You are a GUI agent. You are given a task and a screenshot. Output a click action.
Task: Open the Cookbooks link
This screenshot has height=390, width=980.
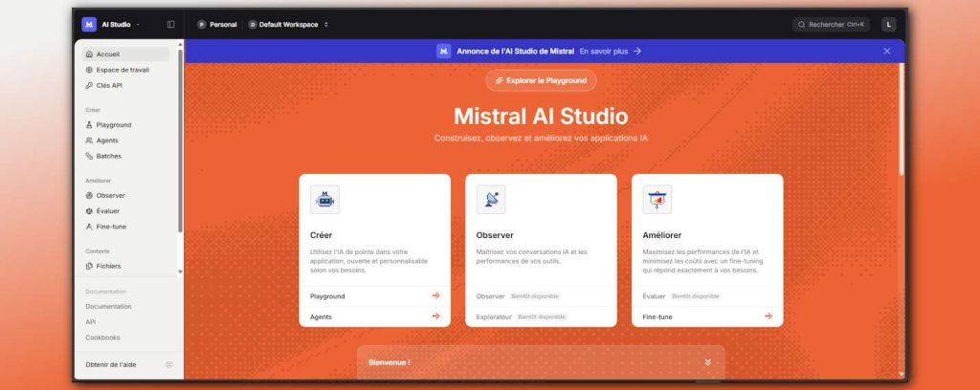[102, 337]
